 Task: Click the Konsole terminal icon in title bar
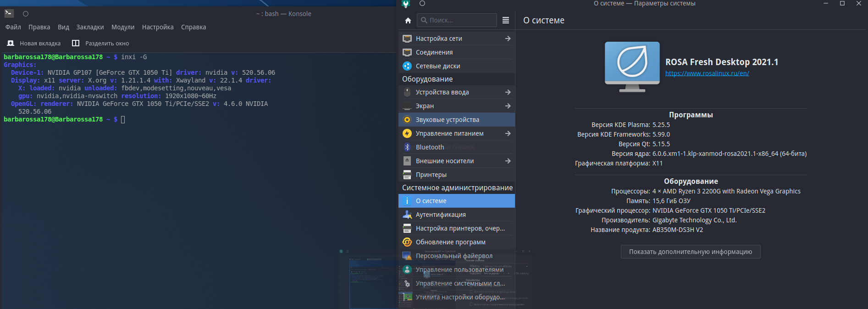point(9,14)
